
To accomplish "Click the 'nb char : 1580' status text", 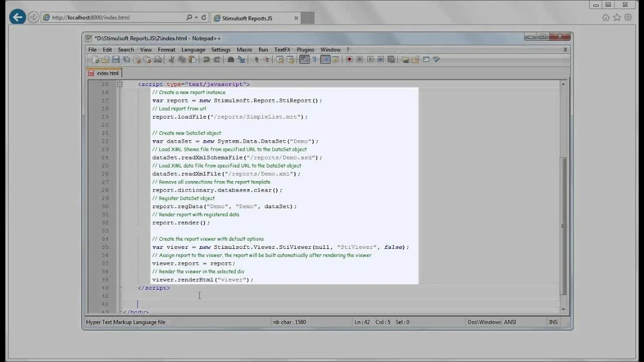I will coord(289,322).
